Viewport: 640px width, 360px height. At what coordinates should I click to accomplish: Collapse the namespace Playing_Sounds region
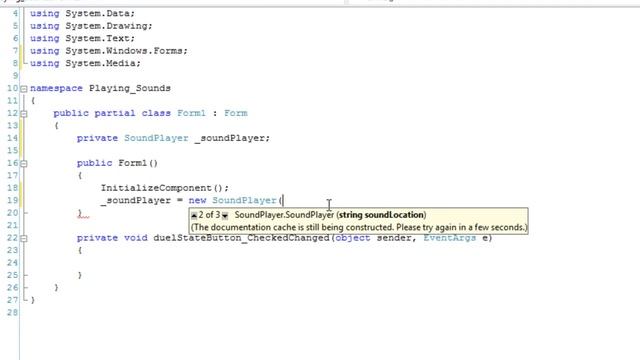click(x=24, y=89)
